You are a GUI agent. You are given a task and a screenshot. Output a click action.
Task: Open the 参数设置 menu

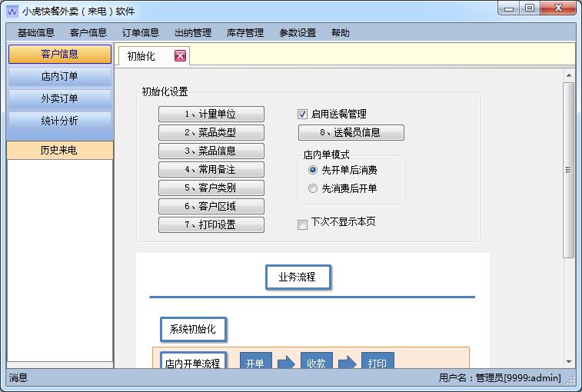coord(297,33)
